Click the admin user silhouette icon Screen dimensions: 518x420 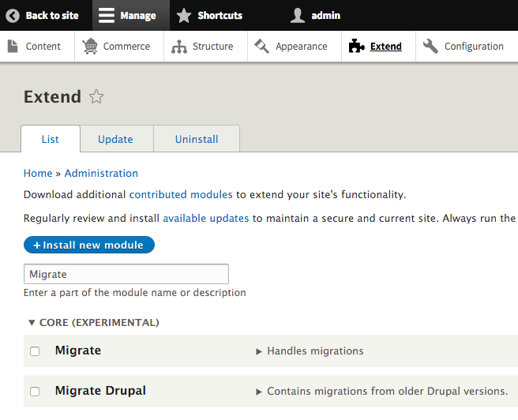[298, 16]
